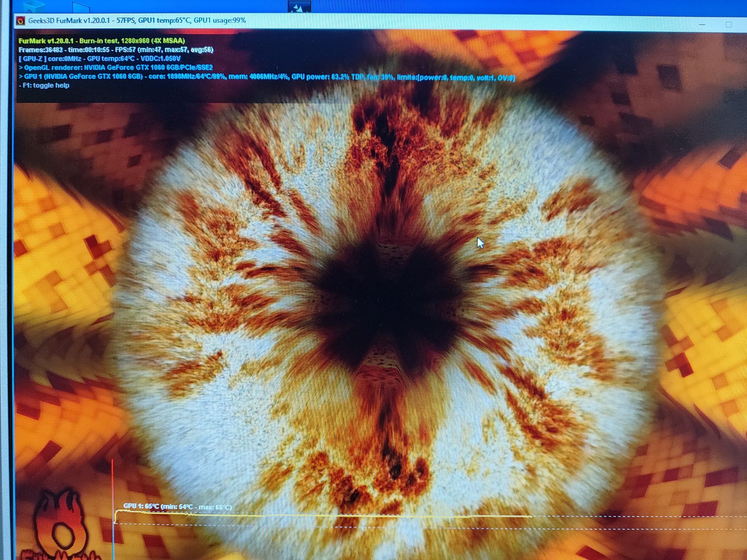Click the 'GPU 1 (NVIDIA GeForce GTX 1060 6GB)' line
The width and height of the screenshot is (747, 560).
click(267, 77)
